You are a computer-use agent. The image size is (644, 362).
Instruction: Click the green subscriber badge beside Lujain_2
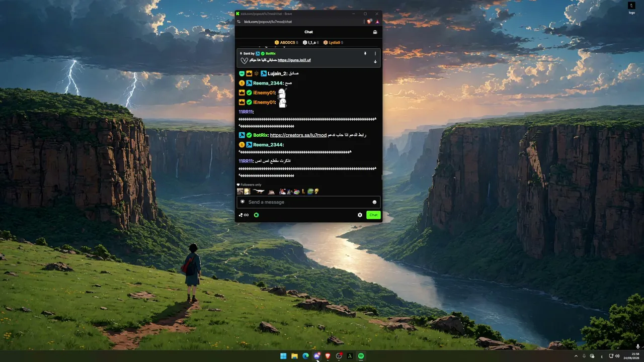click(x=242, y=73)
